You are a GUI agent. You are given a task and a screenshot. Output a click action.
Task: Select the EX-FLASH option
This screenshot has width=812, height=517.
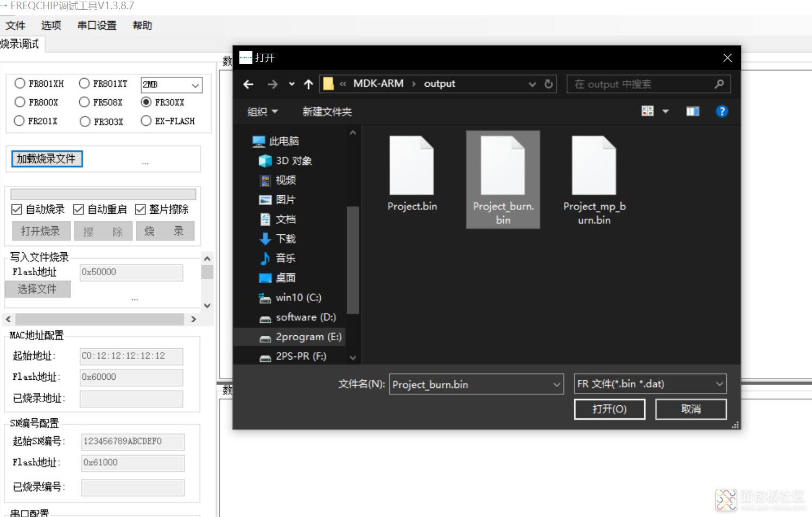167,121
